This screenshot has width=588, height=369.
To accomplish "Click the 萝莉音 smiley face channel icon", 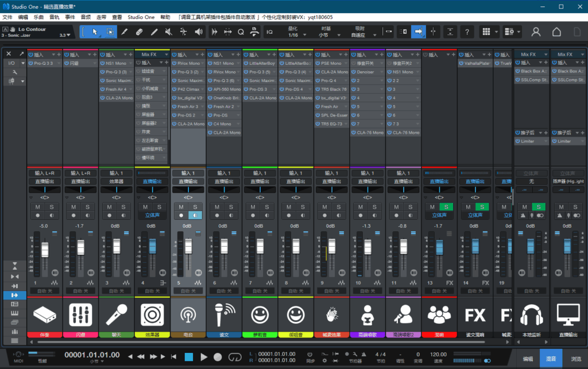I will click(x=260, y=314).
